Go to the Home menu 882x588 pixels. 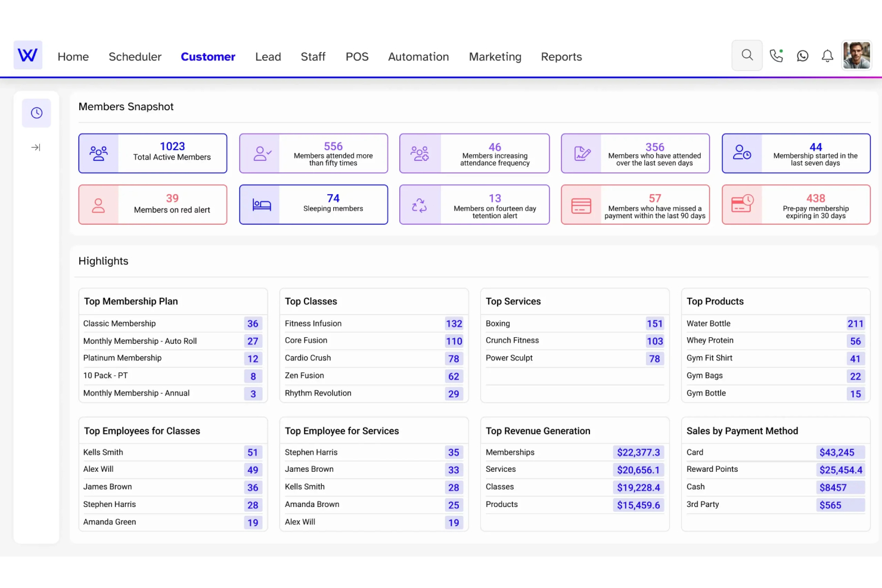pyautogui.click(x=73, y=57)
